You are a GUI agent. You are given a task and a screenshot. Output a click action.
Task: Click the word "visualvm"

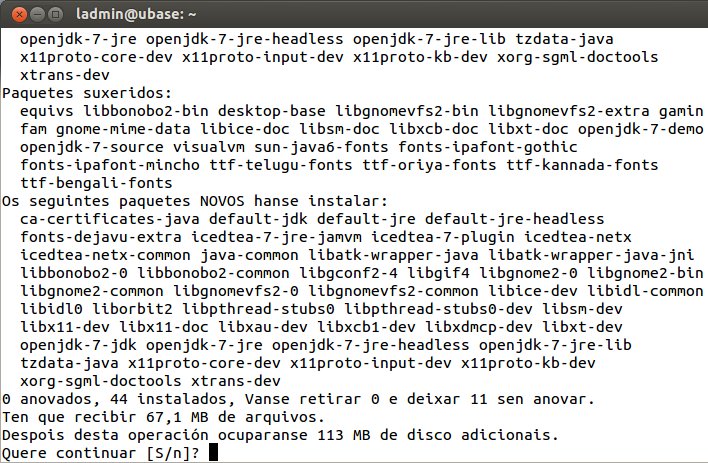pos(209,147)
